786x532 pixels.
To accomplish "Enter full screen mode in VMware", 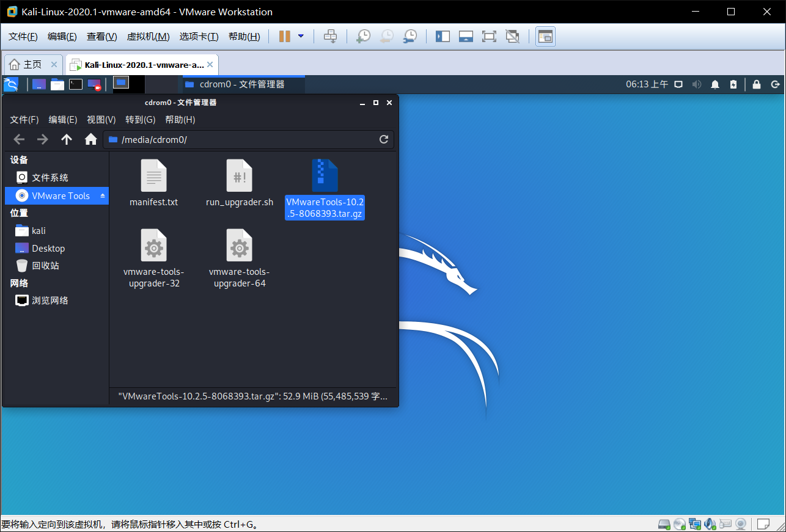I will pyautogui.click(x=489, y=37).
